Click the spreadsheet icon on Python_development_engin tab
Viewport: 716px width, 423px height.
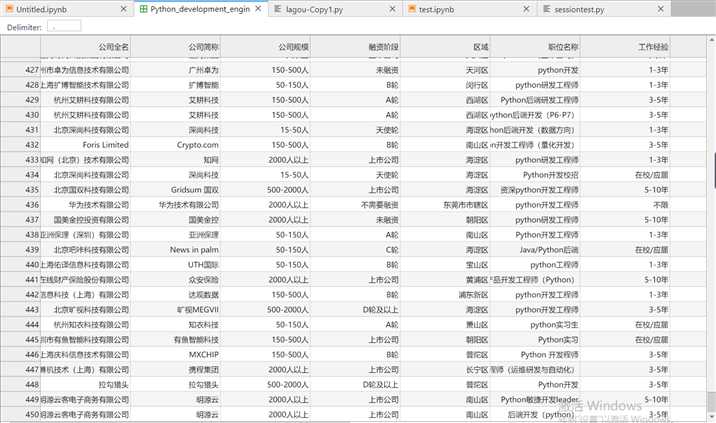tap(143, 9)
